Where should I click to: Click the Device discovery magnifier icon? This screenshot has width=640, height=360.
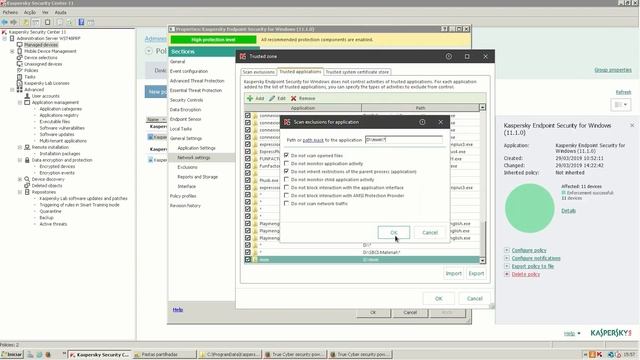[27, 179]
